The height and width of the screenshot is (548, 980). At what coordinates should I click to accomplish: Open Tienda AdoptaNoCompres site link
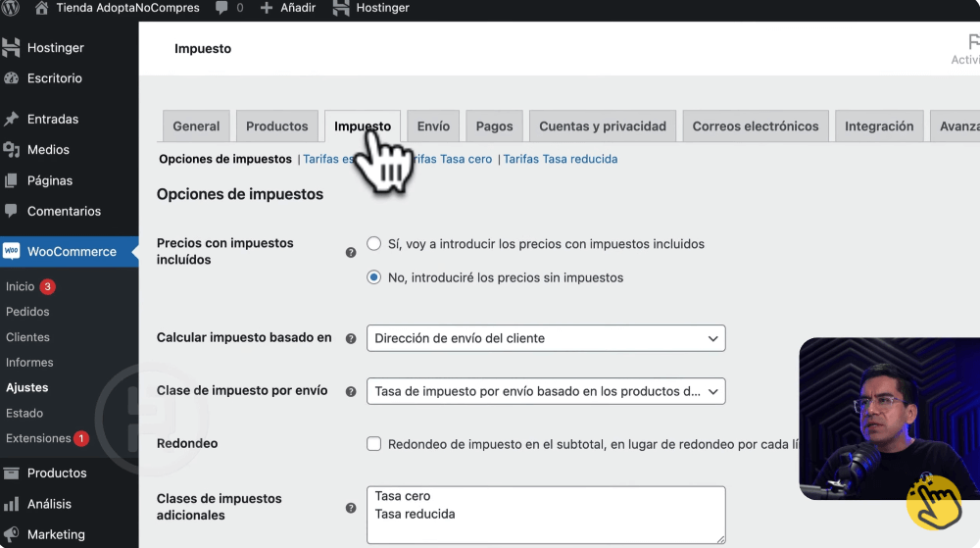point(127,8)
